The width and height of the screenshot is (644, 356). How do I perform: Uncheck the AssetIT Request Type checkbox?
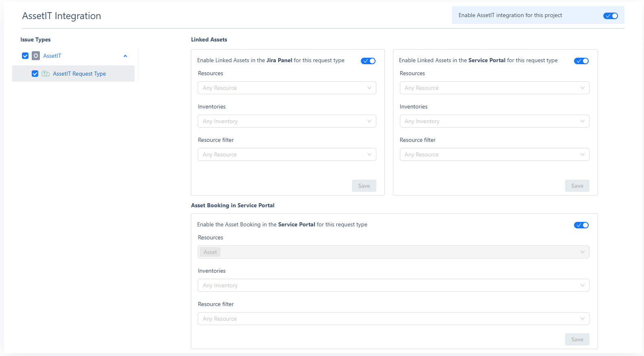pos(35,74)
